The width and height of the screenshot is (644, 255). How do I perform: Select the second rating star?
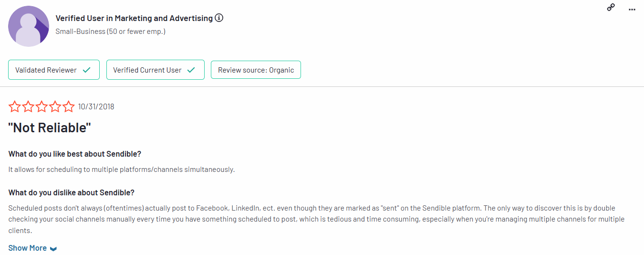click(x=28, y=106)
